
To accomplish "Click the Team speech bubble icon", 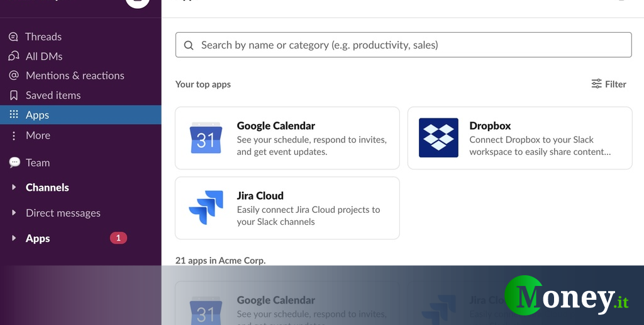I will click(14, 162).
